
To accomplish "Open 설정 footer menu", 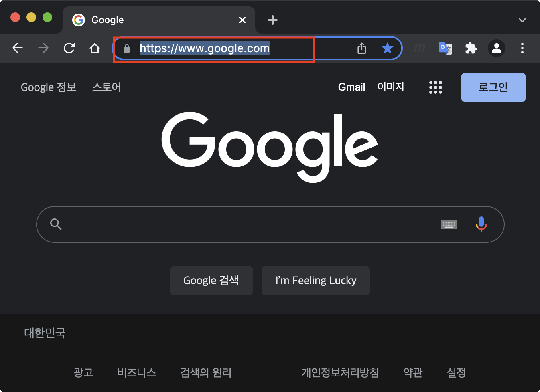I will (x=457, y=372).
